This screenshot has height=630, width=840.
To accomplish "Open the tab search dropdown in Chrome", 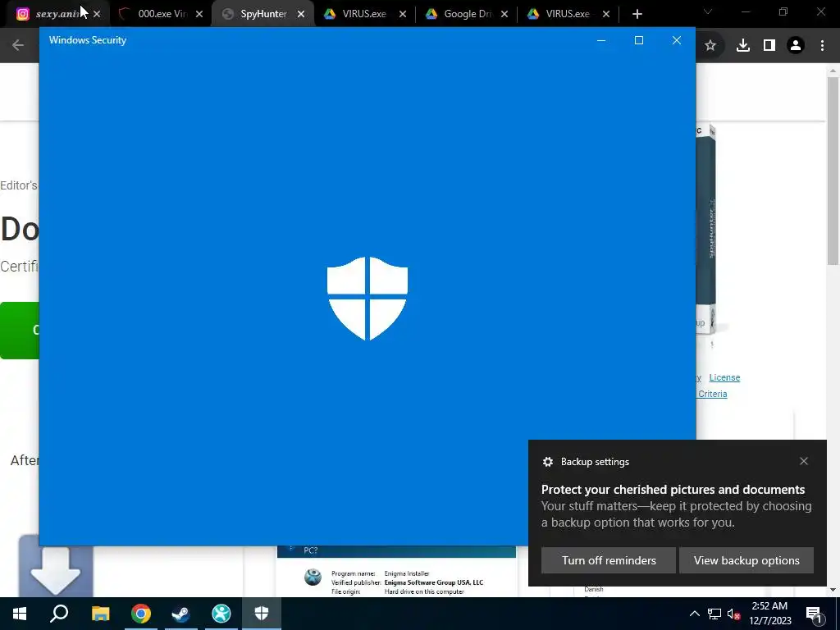I will (x=708, y=11).
